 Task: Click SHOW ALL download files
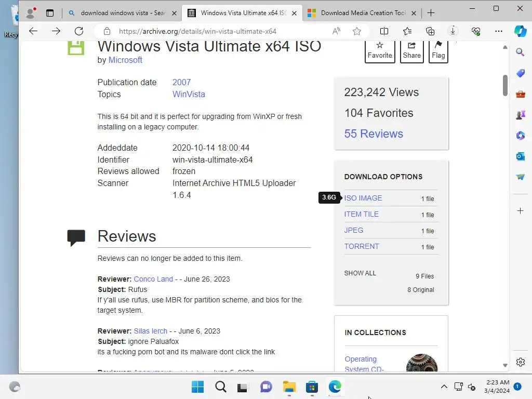(x=360, y=273)
